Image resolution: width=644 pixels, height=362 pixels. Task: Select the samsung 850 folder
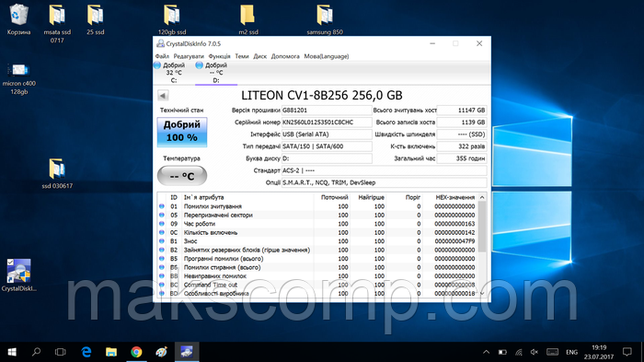click(325, 19)
